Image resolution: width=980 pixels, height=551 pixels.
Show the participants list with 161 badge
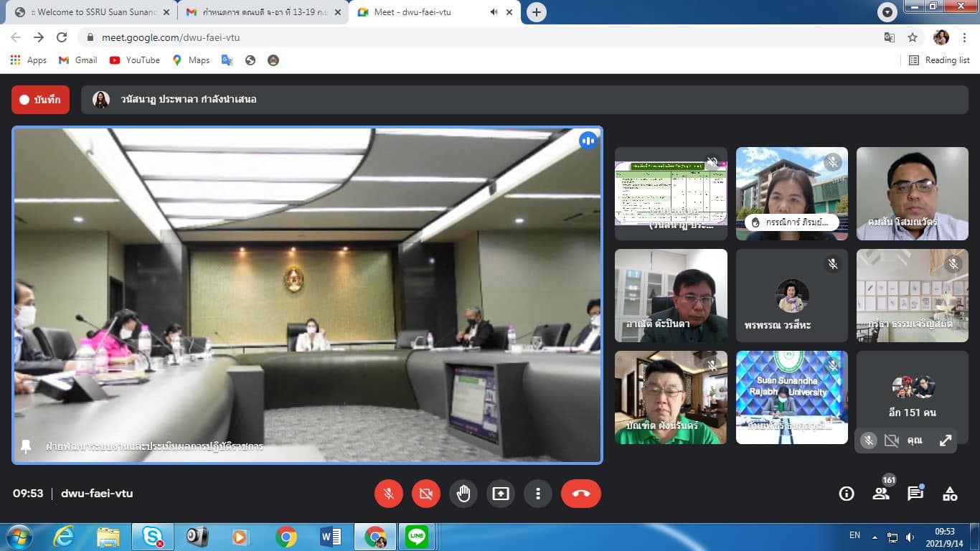(881, 494)
